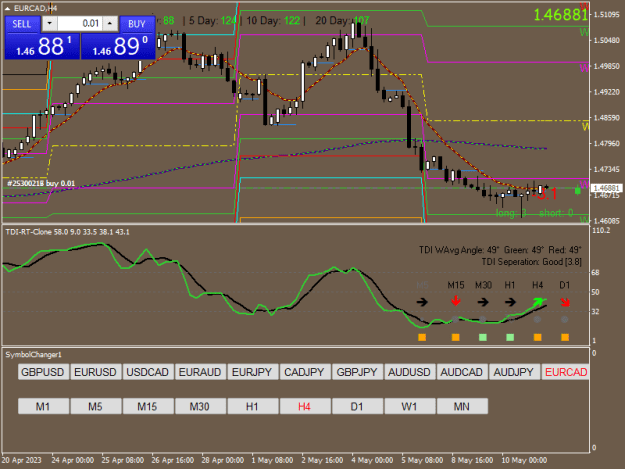625x469 pixels.
Task: Change timeframe to D1
Action: (x=357, y=406)
